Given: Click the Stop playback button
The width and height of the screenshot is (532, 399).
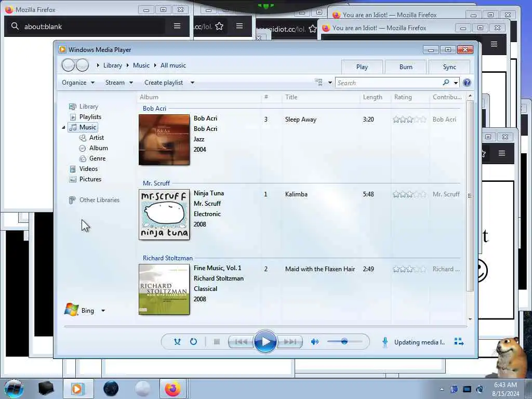Looking at the screenshot, I should pos(217,342).
